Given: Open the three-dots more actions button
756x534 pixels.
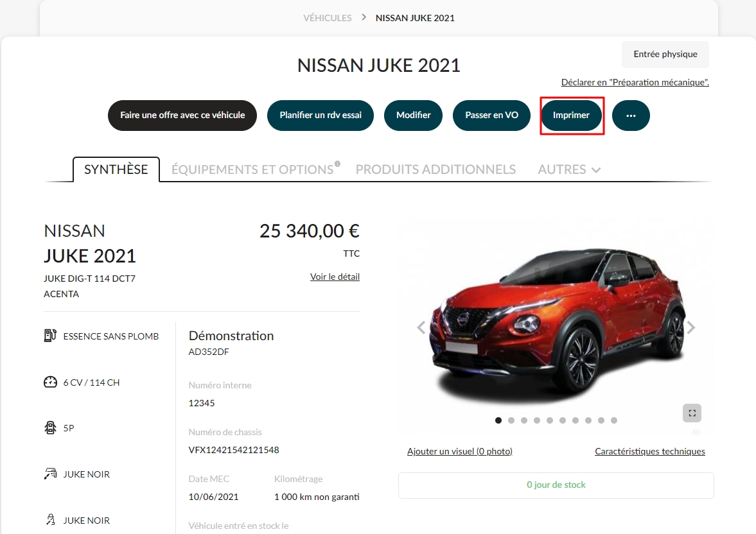Looking at the screenshot, I should point(631,115).
